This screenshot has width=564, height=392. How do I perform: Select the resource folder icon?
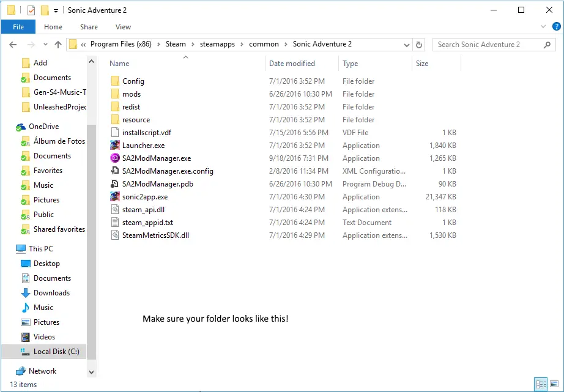click(x=115, y=120)
